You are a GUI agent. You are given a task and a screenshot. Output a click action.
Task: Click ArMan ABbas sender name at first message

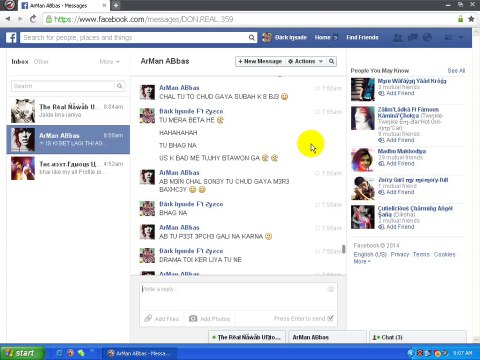coord(179,88)
